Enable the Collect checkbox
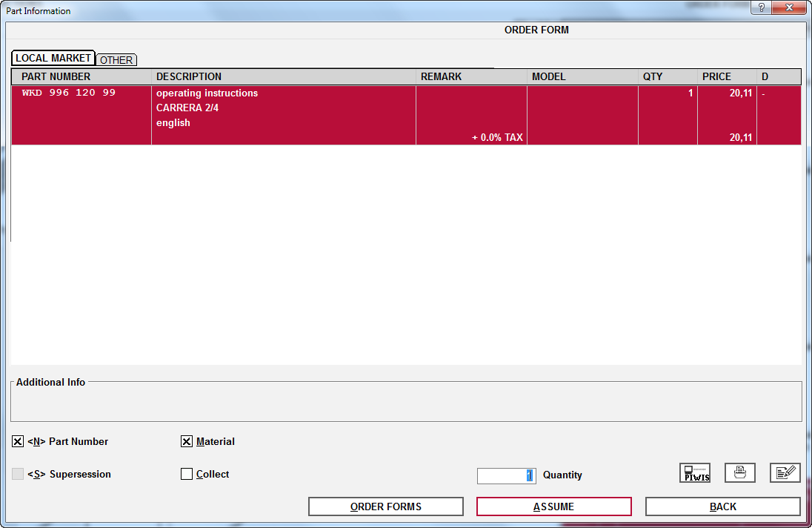812x528 pixels. click(x=187, y=475)
